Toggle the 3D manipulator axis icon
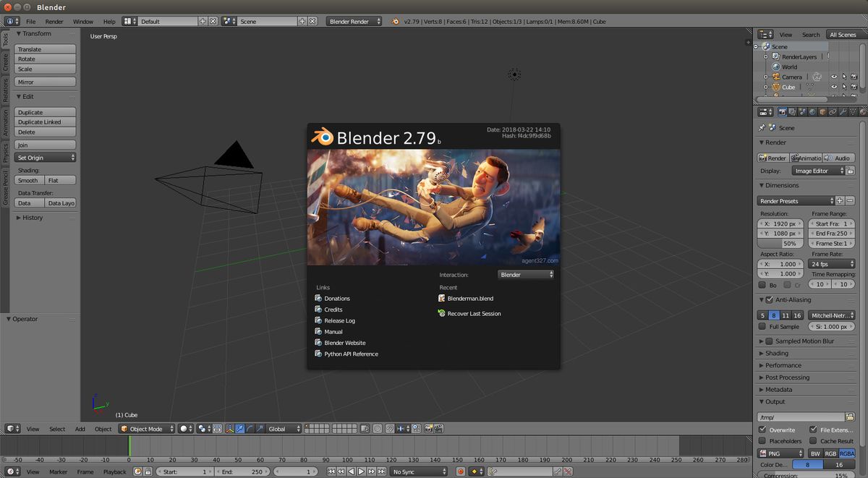This screenshot has height=478, width=868. (230, 429)
